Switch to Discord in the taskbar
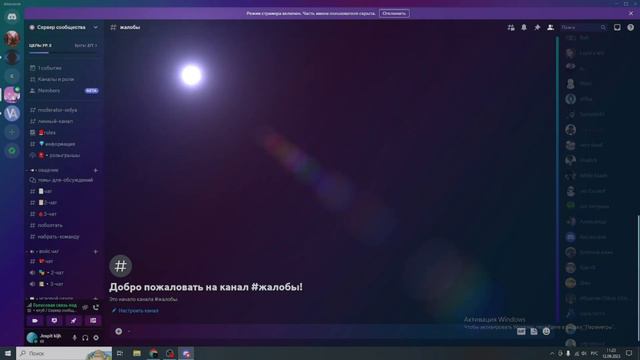The image size is (640, 360). pos(187,353)
